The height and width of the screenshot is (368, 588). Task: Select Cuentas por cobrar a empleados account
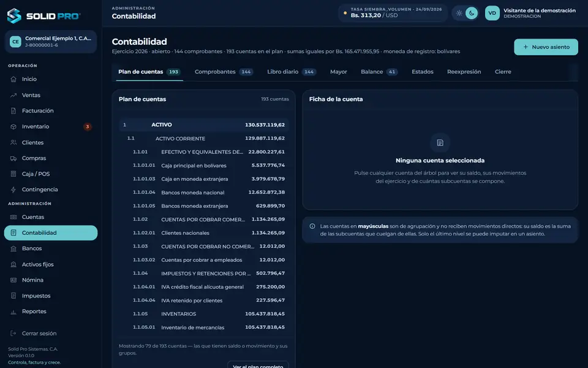click(x=203, y=260)
